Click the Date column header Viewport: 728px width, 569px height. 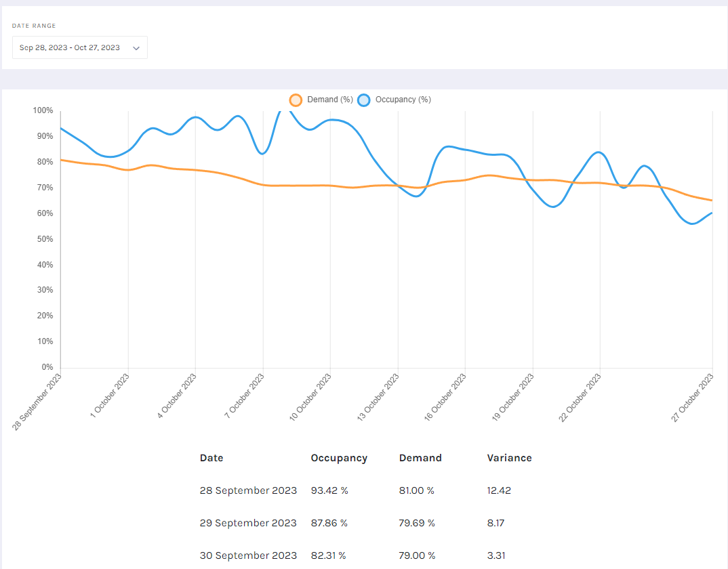click(211, 458)
